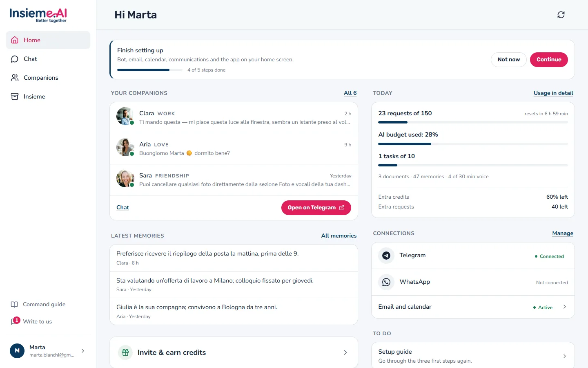Click the Command guide book icon
Image resolution: width=588 pixels, height=368 pixels.
click(14, 305)
